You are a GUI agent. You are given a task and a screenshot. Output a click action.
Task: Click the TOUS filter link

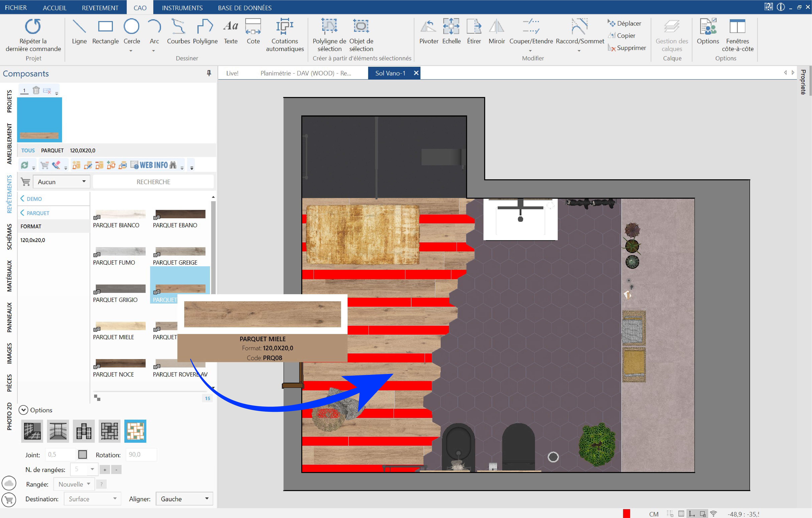(28, 151)
